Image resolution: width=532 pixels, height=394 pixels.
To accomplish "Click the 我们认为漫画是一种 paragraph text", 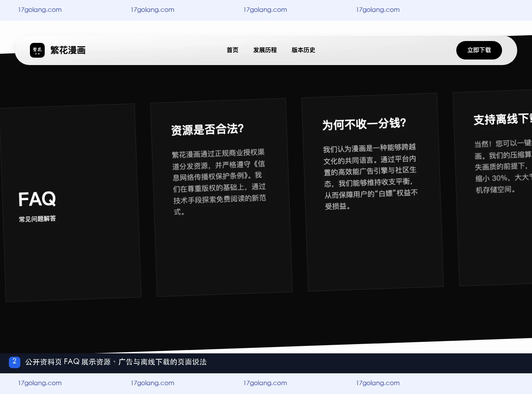I will click(x=371, y=176).
